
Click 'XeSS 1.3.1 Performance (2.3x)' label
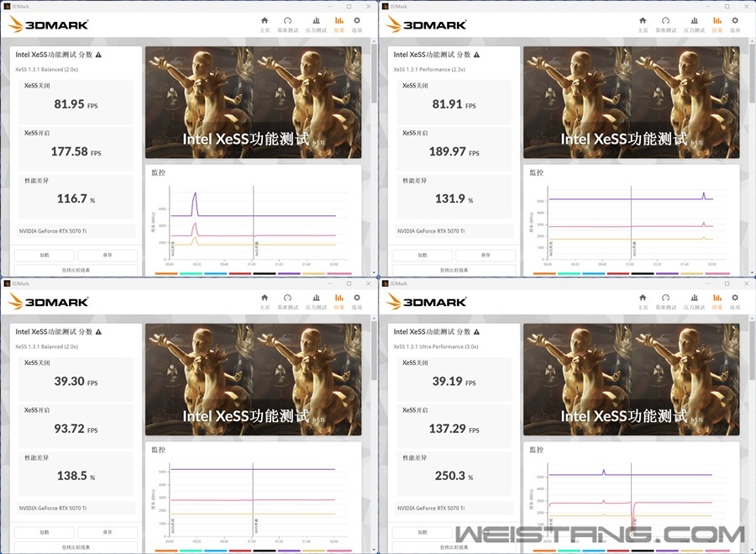tap(429, 70)
